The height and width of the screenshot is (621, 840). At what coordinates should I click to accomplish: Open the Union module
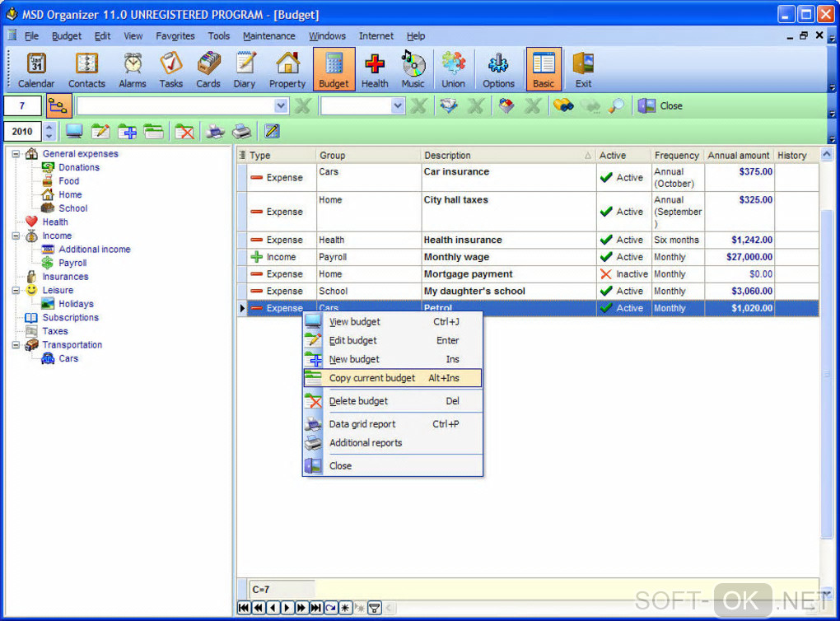(453, 70)
